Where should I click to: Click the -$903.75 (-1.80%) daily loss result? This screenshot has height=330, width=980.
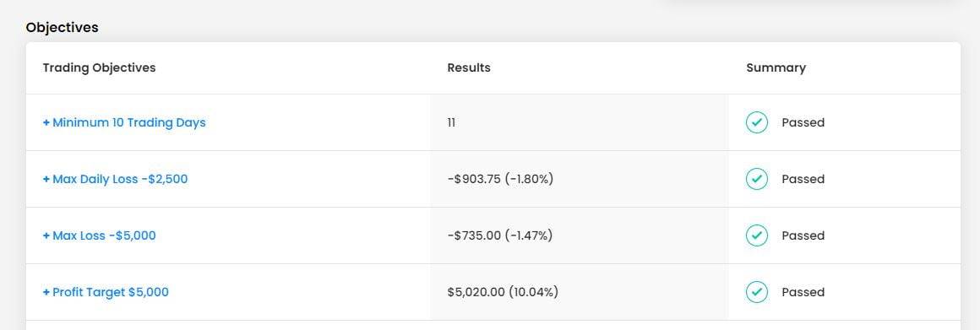(x=500, y=179)
